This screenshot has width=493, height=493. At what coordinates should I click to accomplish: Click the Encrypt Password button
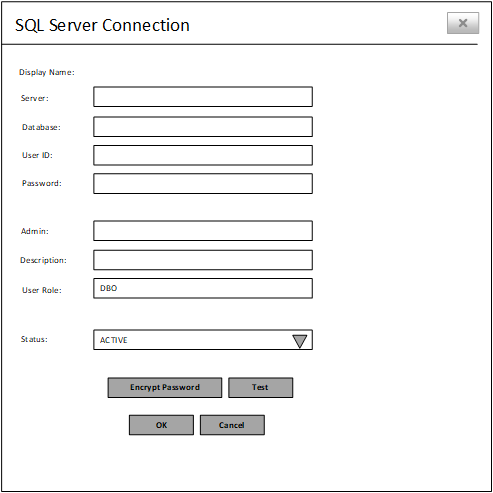coord(165,387)
